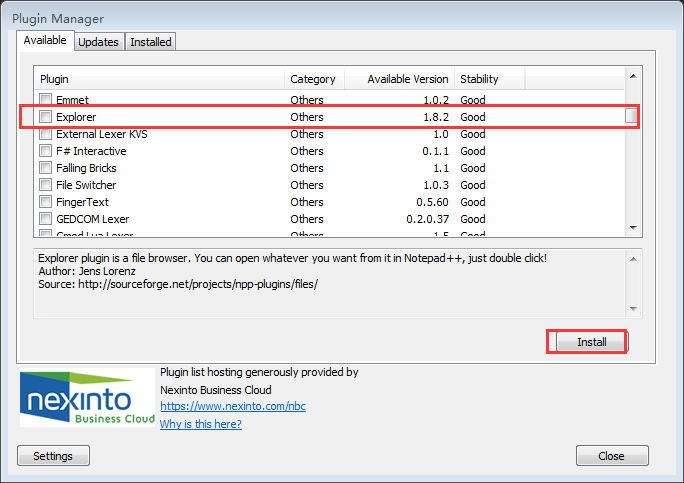Open the 'Why is this here?' link

[x=201, y=424]
